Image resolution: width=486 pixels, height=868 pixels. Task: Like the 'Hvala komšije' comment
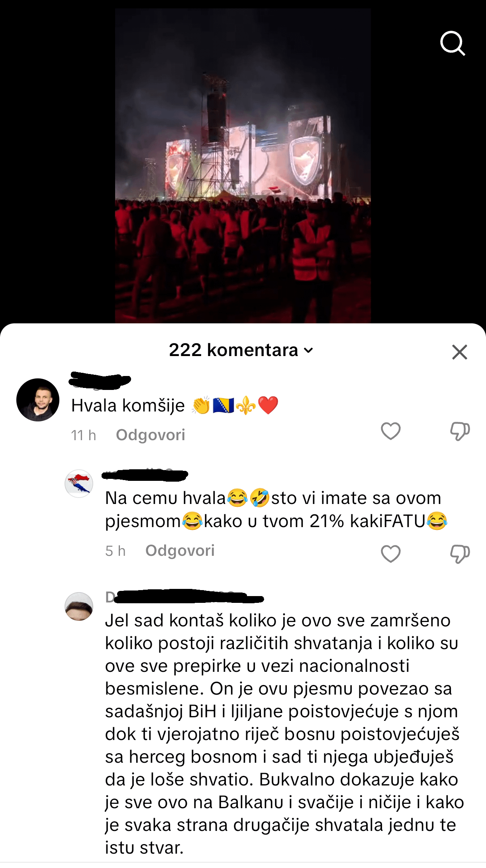click(391, 431)
